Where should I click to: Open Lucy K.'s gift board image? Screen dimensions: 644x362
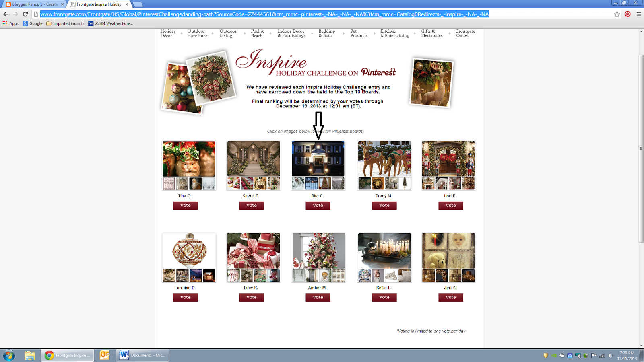tap(254, 257)
